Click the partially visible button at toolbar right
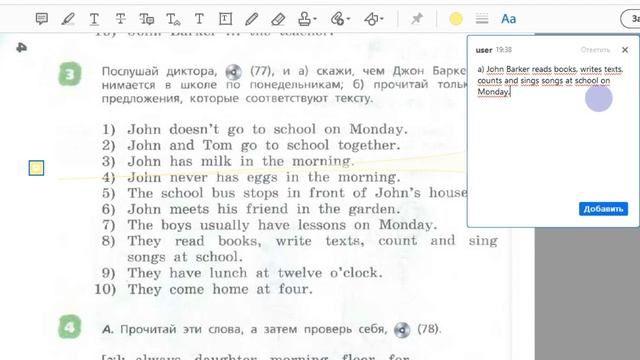Screen dimensions: 640x360 (631, 19)
